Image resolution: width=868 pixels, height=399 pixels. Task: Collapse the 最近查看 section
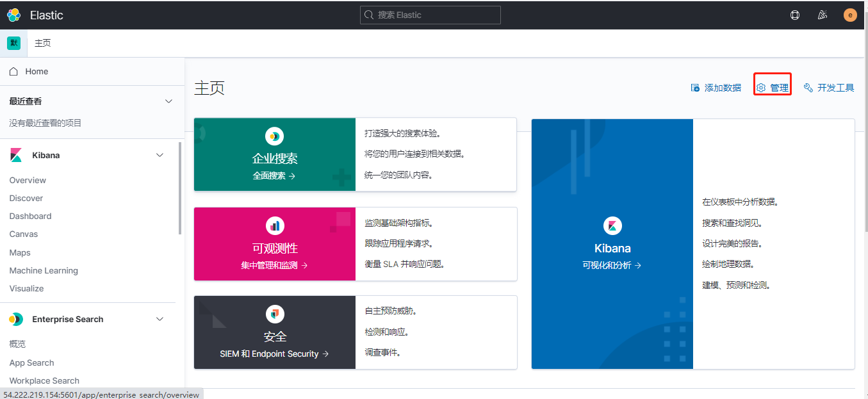(169, 101)
